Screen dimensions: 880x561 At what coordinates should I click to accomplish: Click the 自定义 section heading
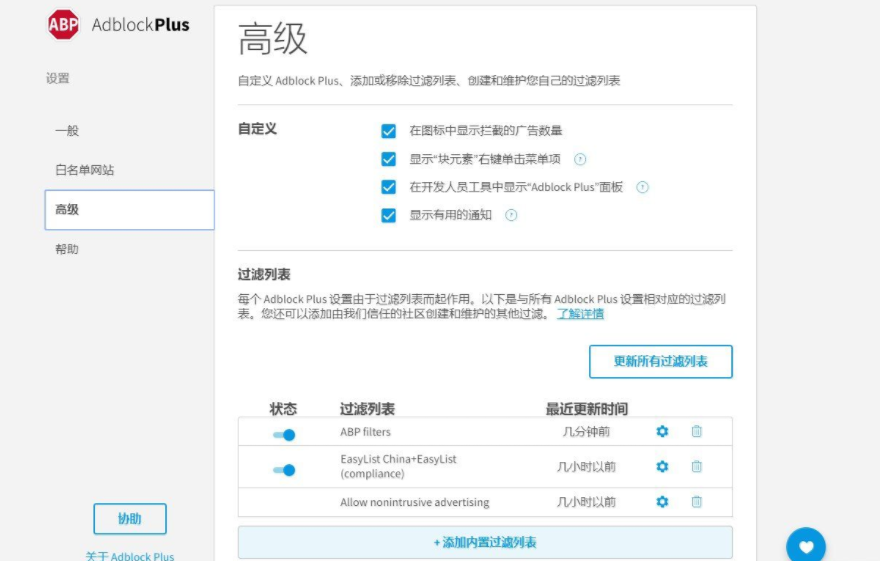click(x=258, y=129)
